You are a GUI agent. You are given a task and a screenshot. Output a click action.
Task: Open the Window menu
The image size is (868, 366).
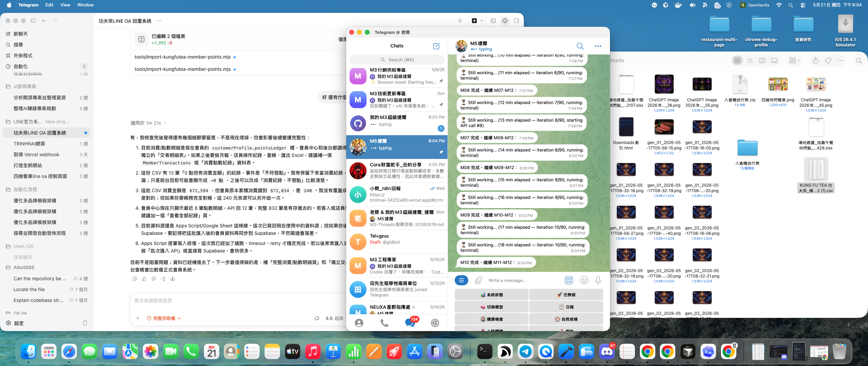click(x=85, y=5)
